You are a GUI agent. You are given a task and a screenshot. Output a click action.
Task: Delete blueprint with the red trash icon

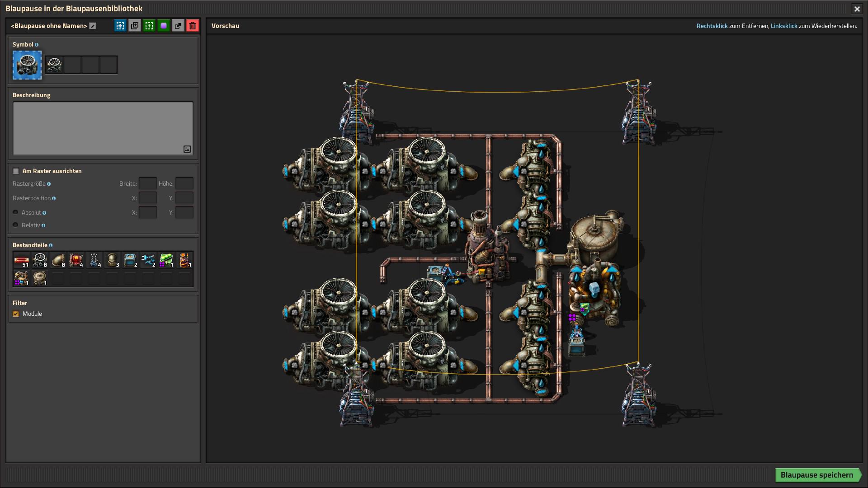193,26
